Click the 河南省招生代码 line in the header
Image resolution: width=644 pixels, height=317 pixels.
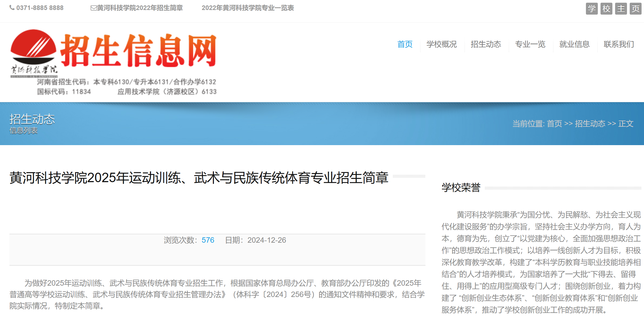point(126,82)
